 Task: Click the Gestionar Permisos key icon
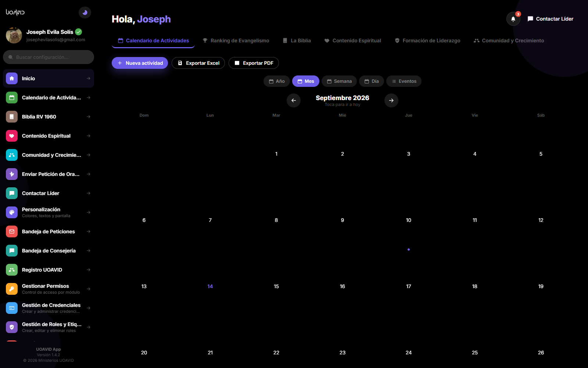(x=12, y=289)
